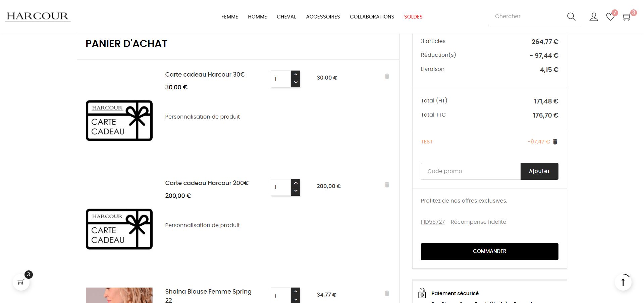Click quantity field for Carte cadeau 200€
Viewport: 644px width, 303px height.
[281, 187]
